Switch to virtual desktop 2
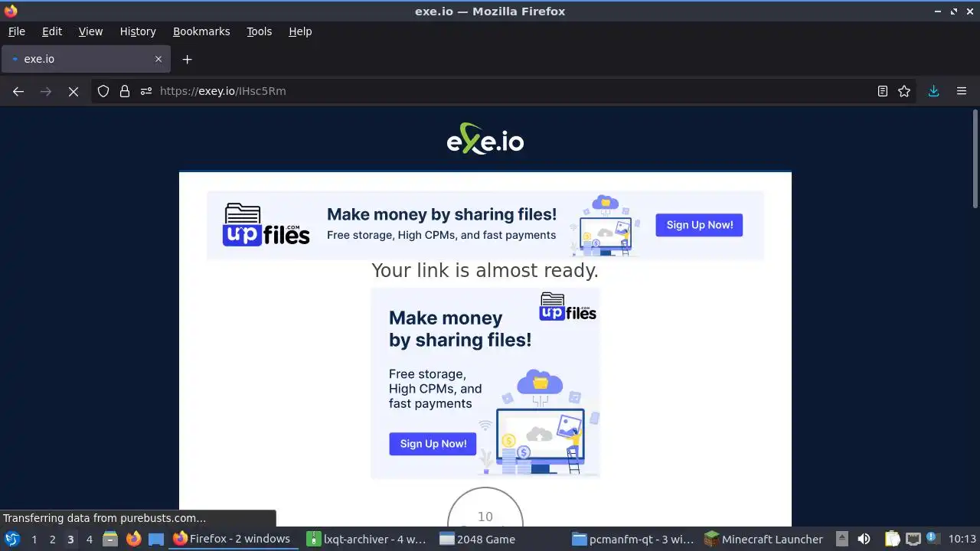Image resolution: width=980 pixels, height=551 pixels. coord(52,540)
